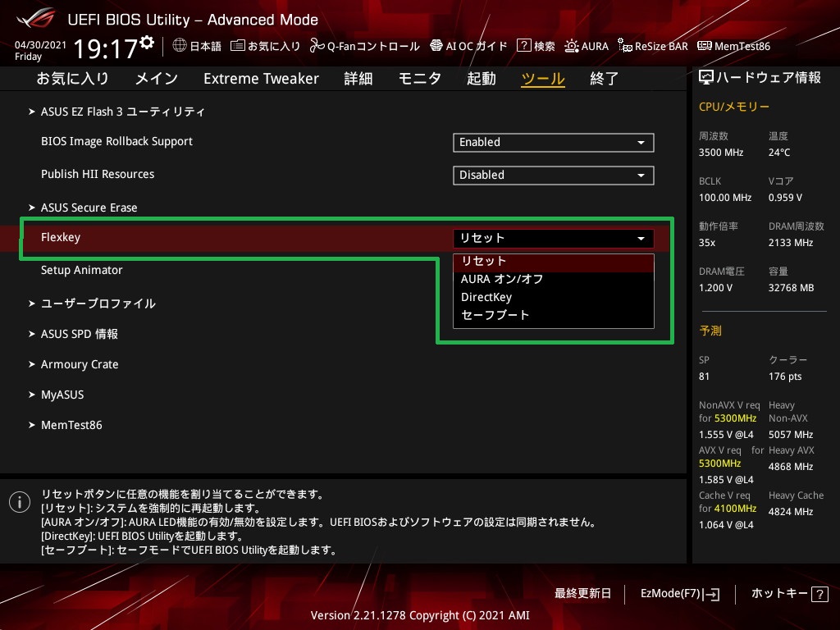Choose DirectKey in Flexkey list

(x=554, y=297)
